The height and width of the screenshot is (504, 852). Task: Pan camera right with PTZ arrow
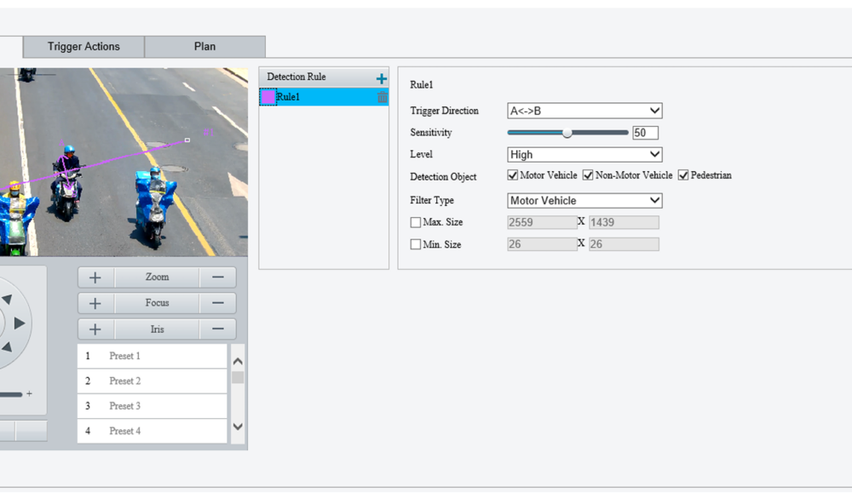tap(20, 324)
